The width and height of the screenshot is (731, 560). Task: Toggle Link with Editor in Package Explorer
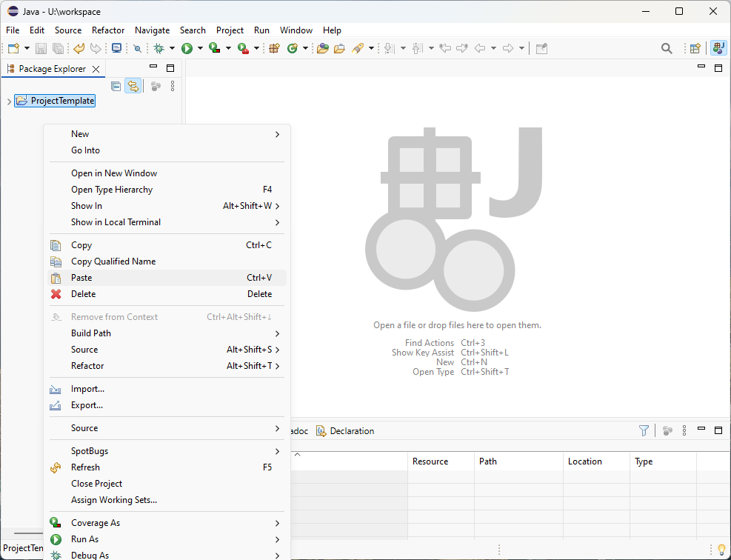coord(133,86)
